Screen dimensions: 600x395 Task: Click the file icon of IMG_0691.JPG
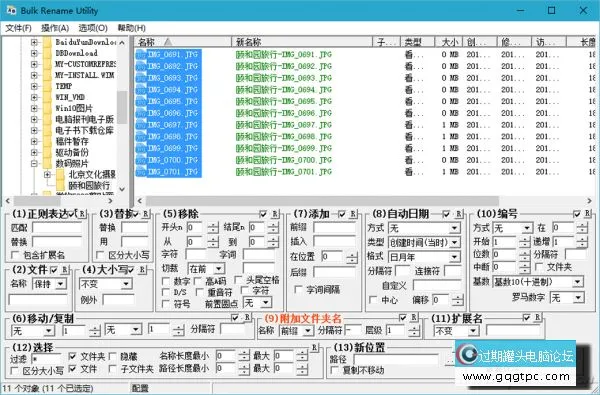point(141,54)
